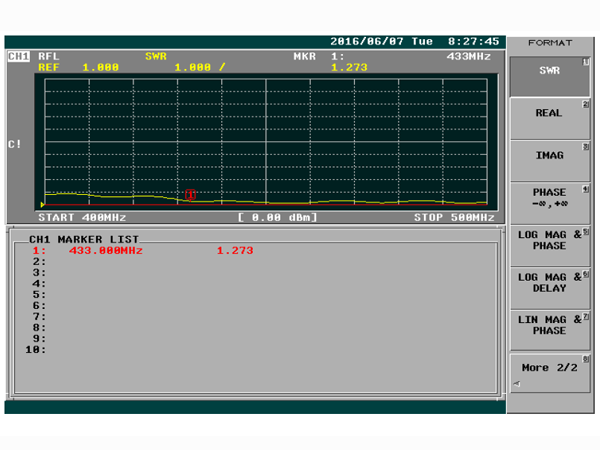
Task: Choose the REAL format softkey
Action: tap(549, 119)
